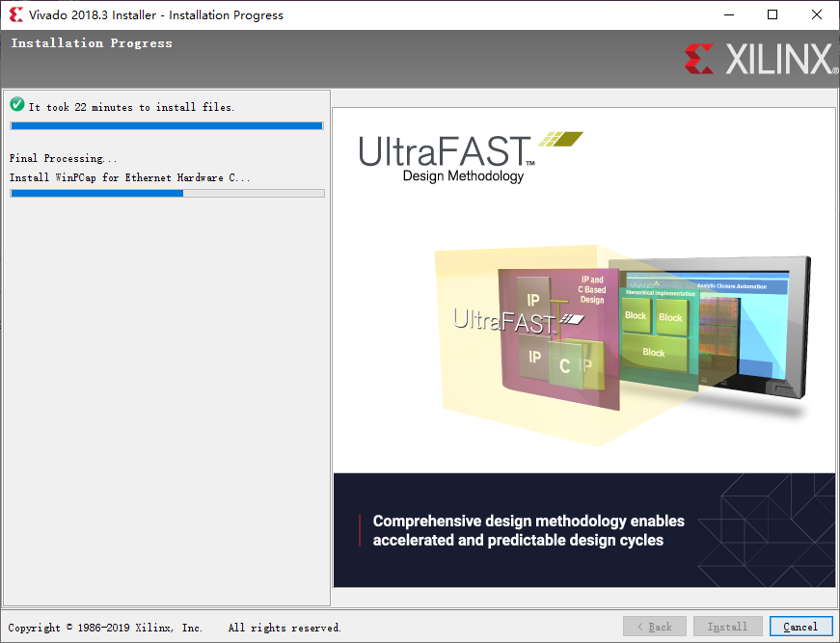
Task: Click the Cancel button
Action: pyautogui.click(x=800, y=627)
